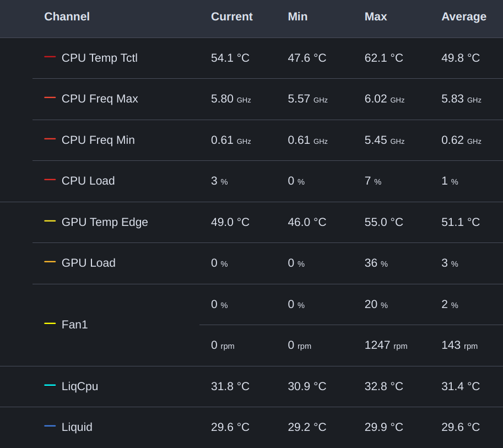Pick the Fan1 yellow color indicator
503x448 pixels.
coord(50,323)
